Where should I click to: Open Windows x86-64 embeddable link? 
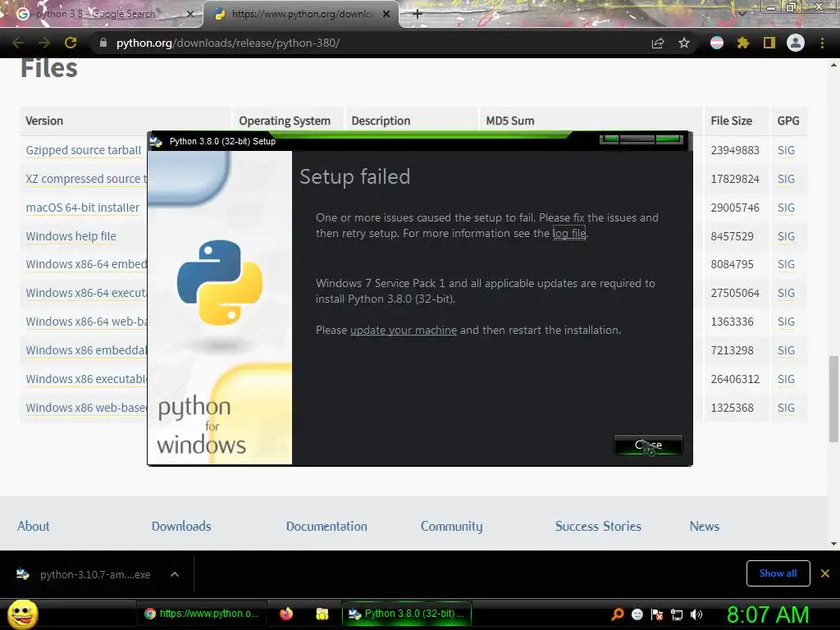pyautogui.click(x=85, y=265)
